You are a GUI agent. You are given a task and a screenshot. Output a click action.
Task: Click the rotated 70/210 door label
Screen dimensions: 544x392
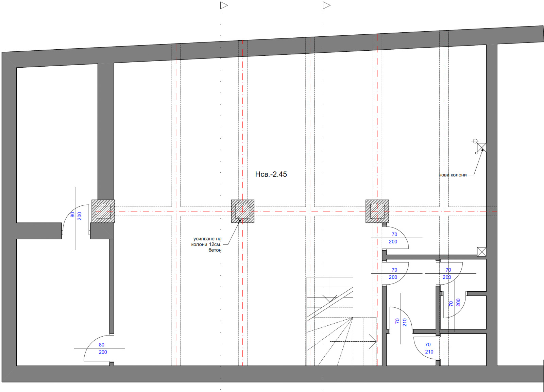(401, 322)
